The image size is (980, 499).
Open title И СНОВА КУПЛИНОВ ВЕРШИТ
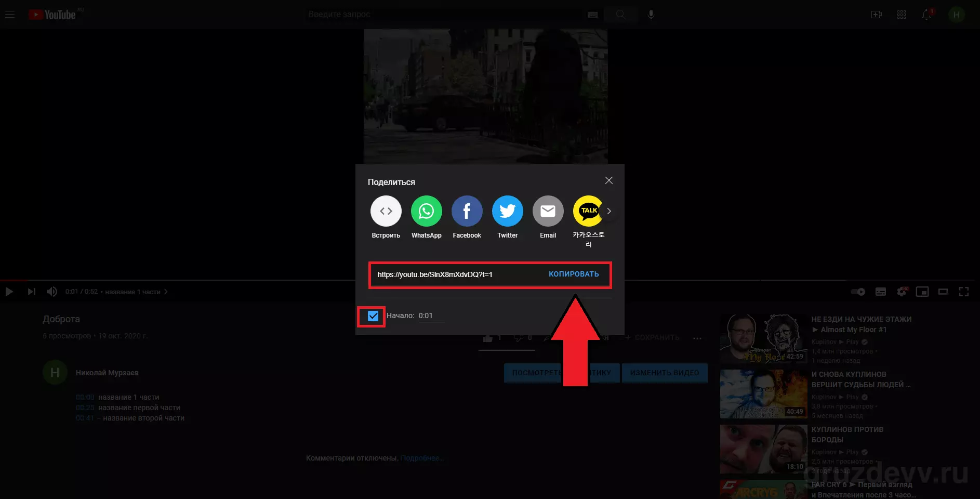[x=860, y=379]
